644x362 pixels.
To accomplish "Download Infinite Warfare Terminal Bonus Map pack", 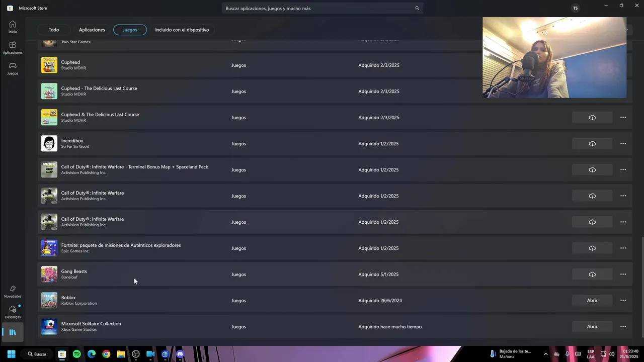I will tap(592, 170).
